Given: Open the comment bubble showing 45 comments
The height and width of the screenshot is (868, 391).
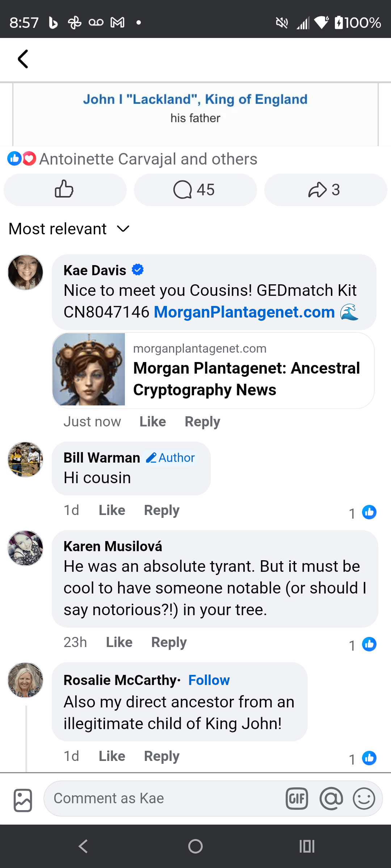Looking at the screenshot, I should [195, 190].
